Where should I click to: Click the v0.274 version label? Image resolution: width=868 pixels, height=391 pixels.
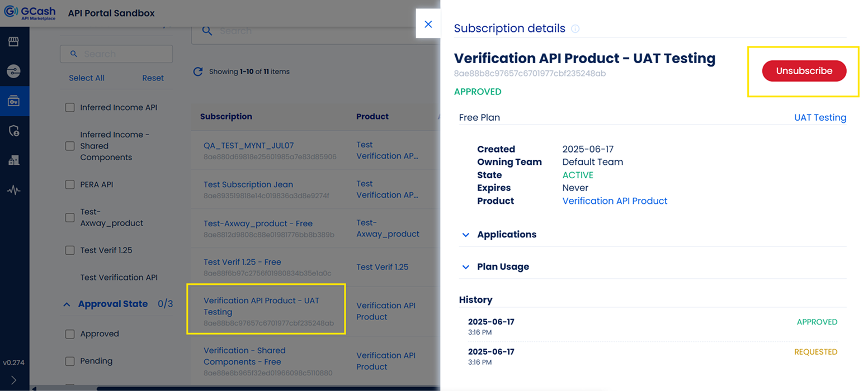point(14,363)
